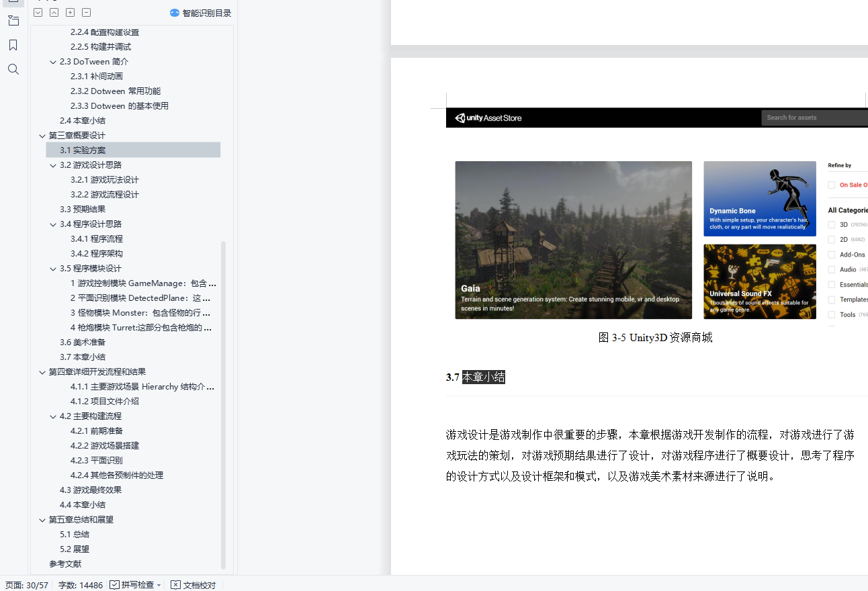This screenshot has width=868, height=591.
Task: Open 怪物模块 Monster outline entry
Action: [141, 313]
